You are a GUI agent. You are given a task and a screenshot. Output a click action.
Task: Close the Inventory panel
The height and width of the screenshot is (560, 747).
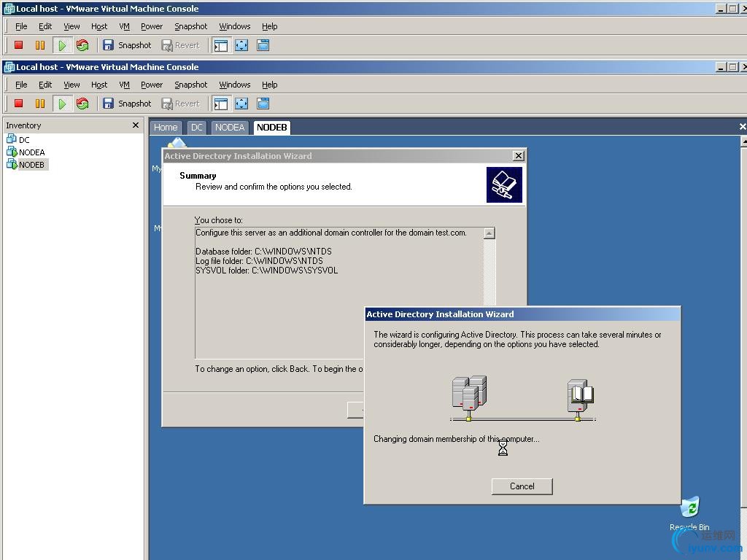coord(136,125)
